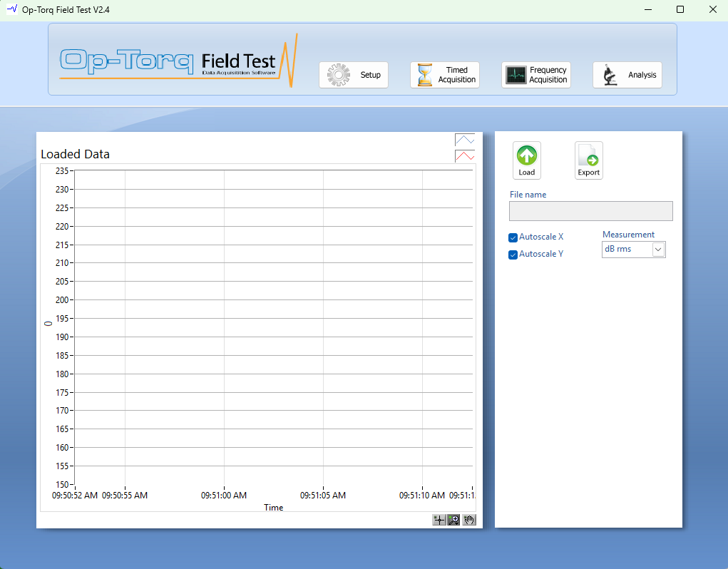Open the Analysis section
Viewport: 728px width, 569px height.
pos(627,75)
